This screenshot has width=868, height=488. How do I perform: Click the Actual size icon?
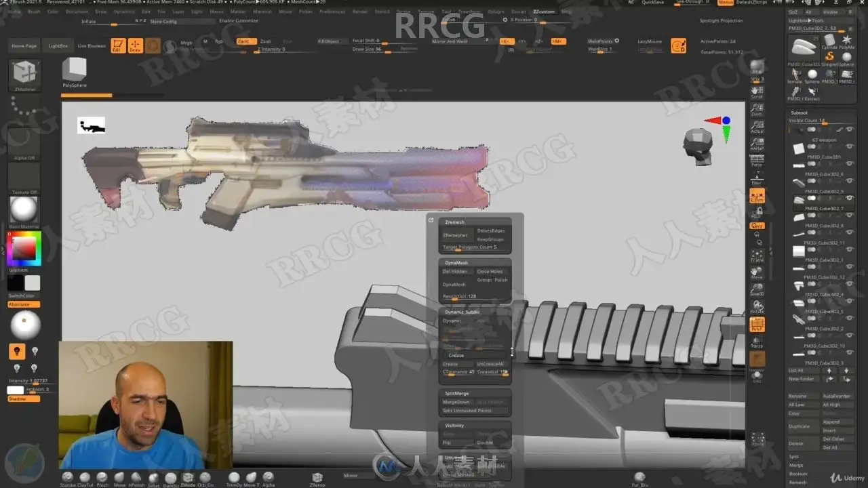757,126
